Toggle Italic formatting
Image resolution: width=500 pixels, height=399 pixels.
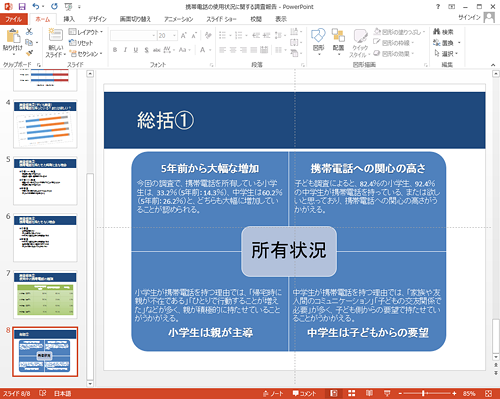[125, 50]
